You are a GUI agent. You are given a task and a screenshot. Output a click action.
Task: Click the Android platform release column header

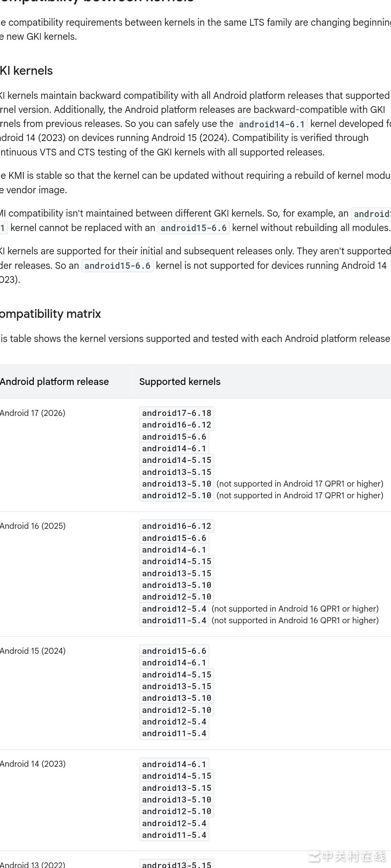pyautogui.click(x=54, y=382)
